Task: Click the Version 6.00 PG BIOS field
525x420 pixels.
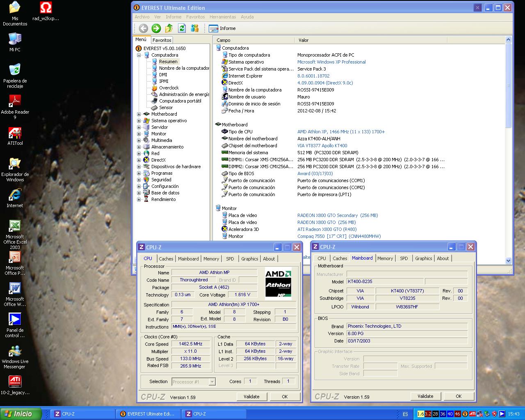Action: click(x=406, y=333)
